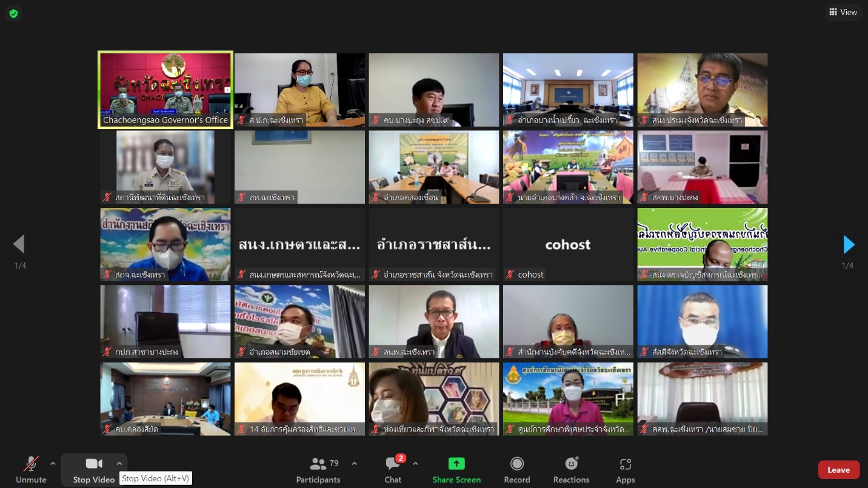The image size is (868, 488).
Task: Turn off camera with Stop Video
Action: point(94,470)
